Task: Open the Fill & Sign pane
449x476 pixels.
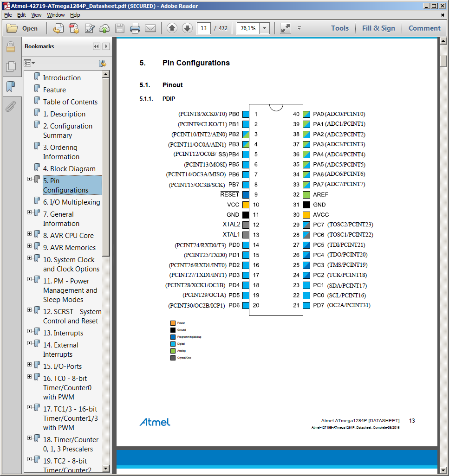Action: click(378, 28)
